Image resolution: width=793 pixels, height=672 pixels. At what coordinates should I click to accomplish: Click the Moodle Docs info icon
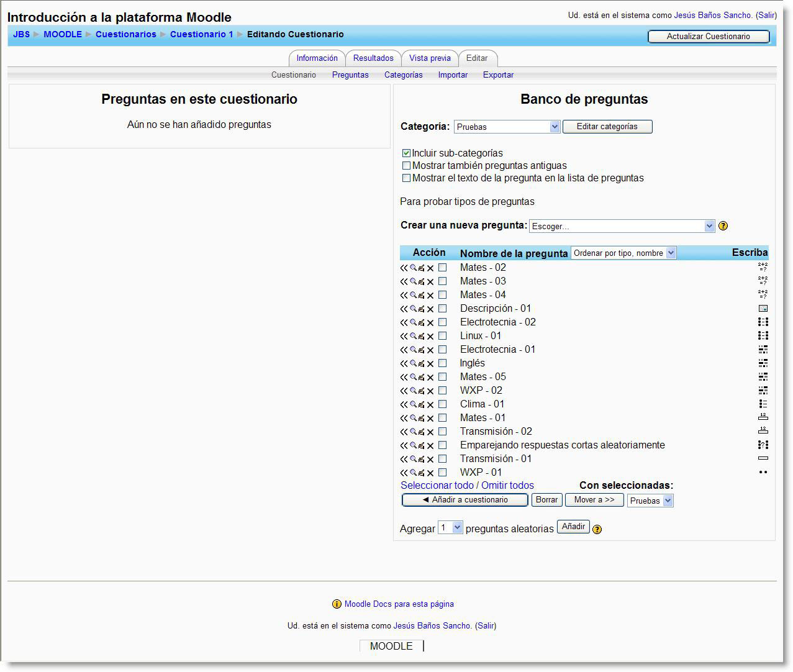pyautogui.click(x=337, y=604)
